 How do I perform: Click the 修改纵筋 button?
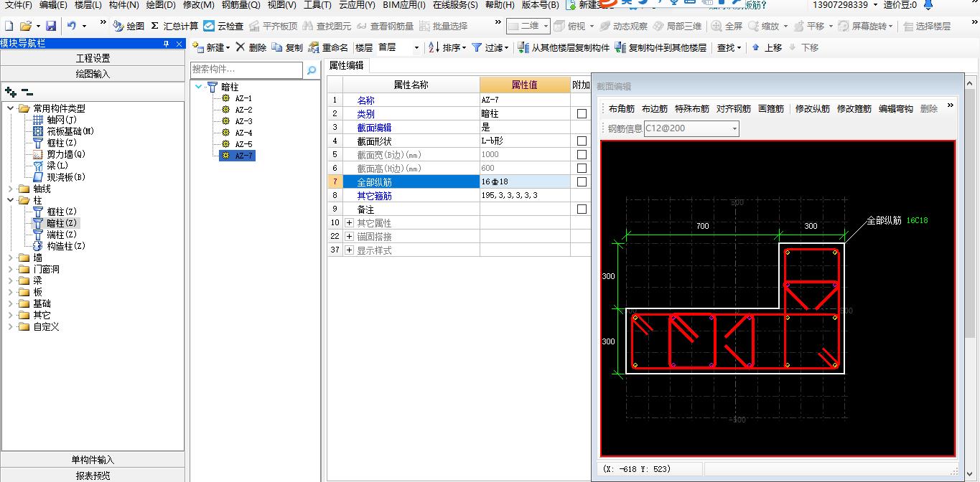coord(813,109)
